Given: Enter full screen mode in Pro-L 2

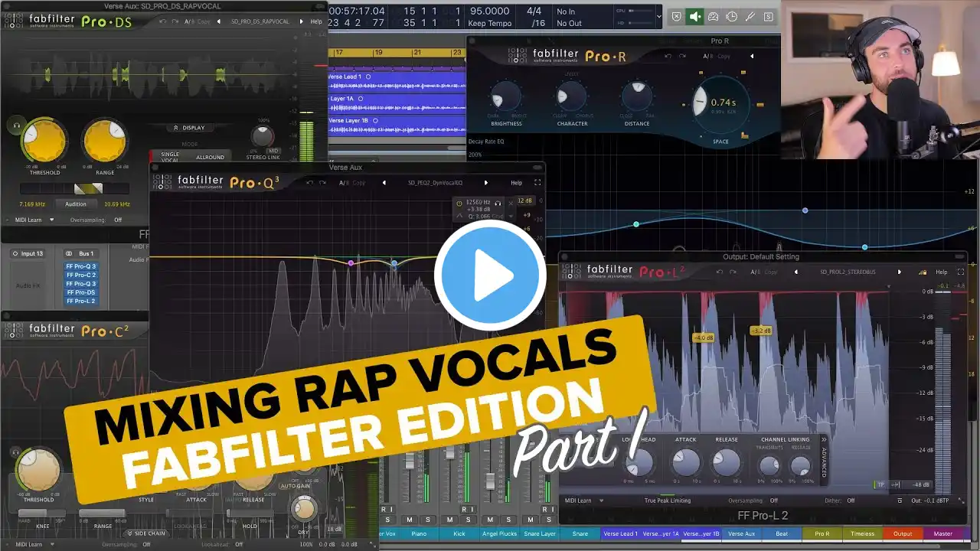Looking at the screenshot, I should pos(961,272).
